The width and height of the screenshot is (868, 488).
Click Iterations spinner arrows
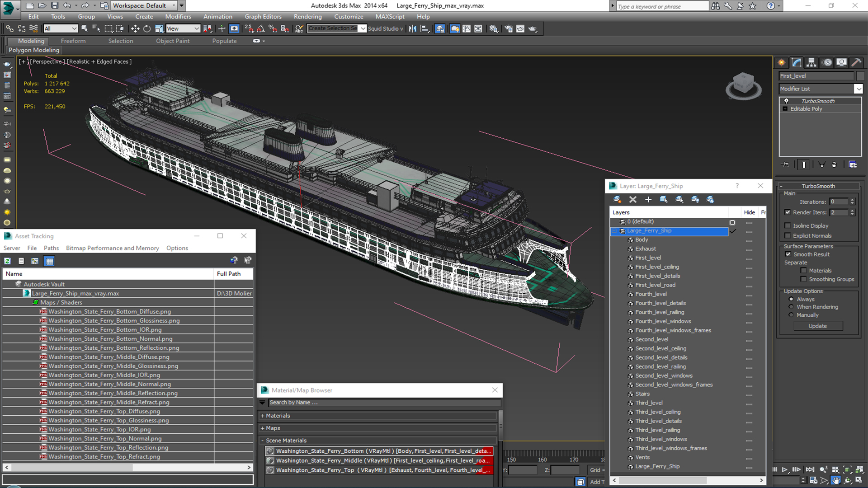(x=852, y=202)
